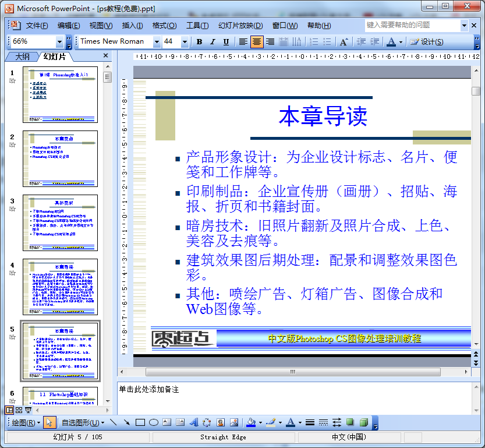
Task: Apply the font color in formatting toolbar
Action: coord(391,41)
